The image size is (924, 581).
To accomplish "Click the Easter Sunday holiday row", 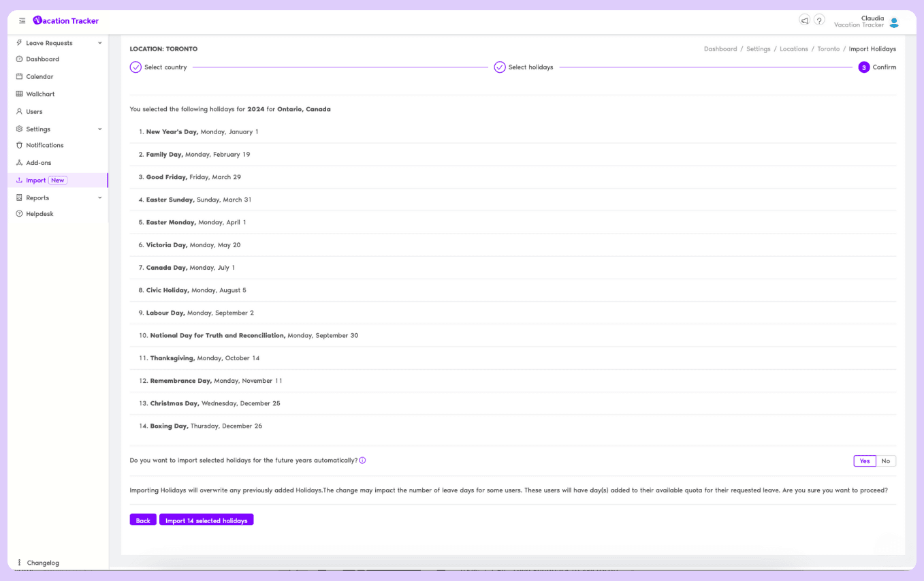I will click(x=513, y=200).
